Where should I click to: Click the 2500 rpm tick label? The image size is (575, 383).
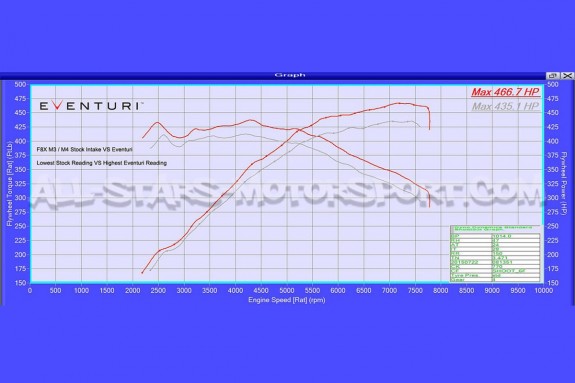click(x=158, y=291)
